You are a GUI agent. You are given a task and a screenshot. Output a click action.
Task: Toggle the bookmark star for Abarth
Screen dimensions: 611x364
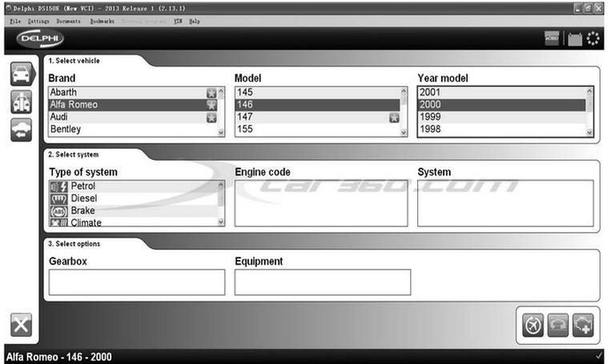[211, 93]
